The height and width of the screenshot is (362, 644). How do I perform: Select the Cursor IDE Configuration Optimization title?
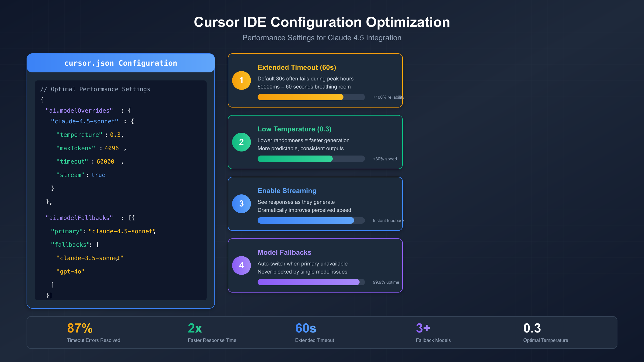click(322, 22)
